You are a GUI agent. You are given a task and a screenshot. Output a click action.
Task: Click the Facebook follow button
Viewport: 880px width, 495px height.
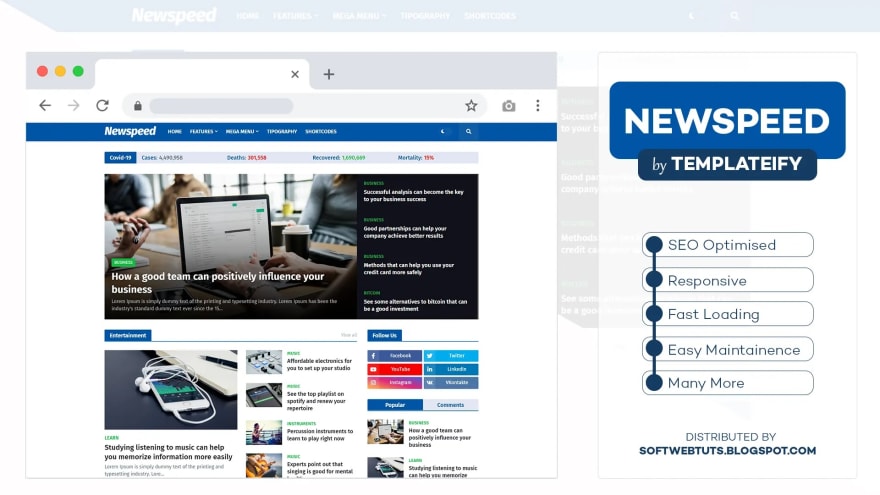point(395,355)
